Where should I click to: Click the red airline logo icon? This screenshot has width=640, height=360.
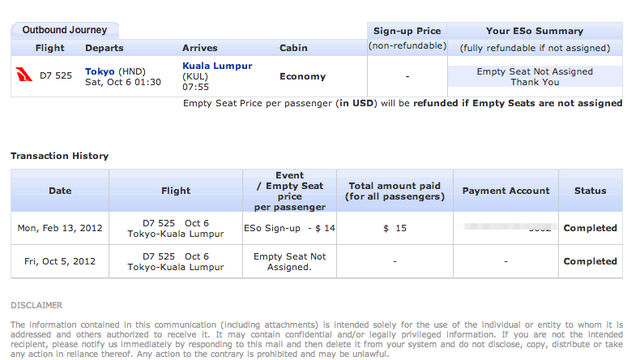[x=24, y=75]
